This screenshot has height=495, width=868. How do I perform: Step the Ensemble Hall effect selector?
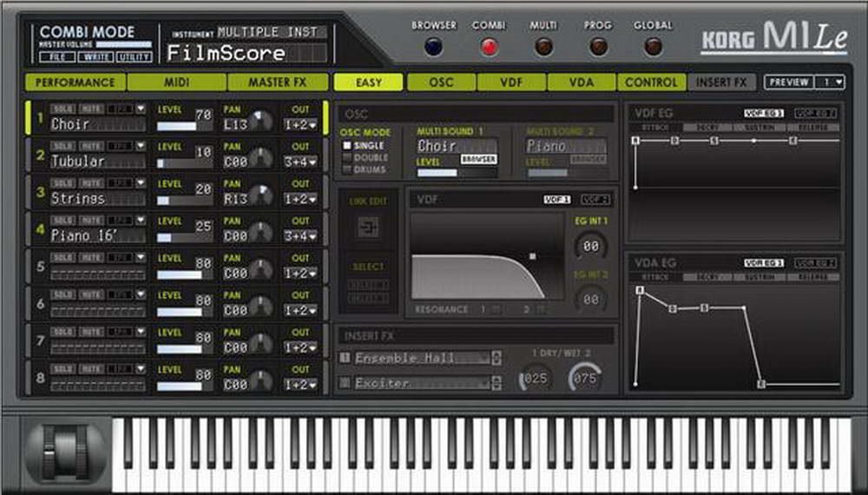click(x=496, y=359)
